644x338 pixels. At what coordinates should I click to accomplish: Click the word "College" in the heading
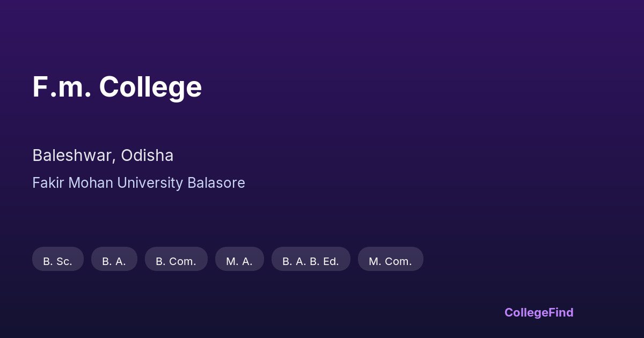click(150, 87)
